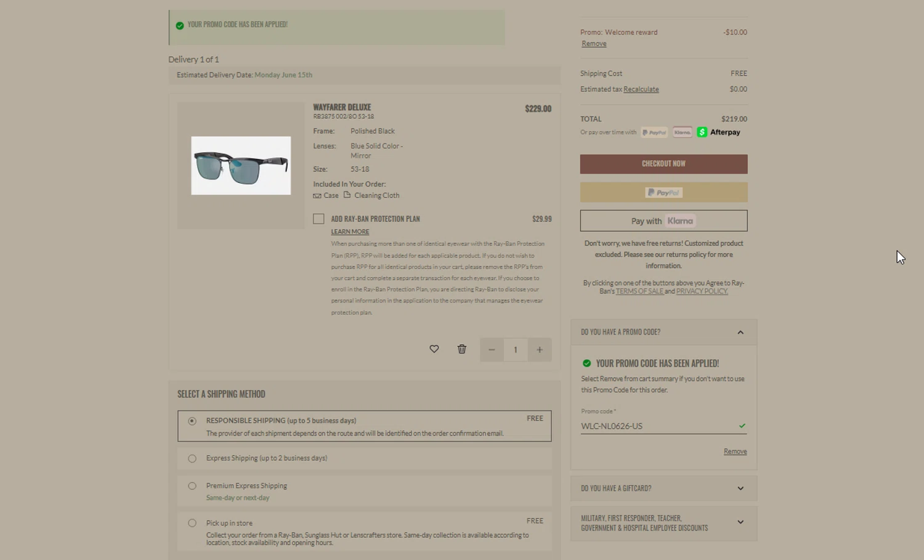Screen dimensions: 924x560
Task: Click the PayPal pay-over-time badge
Action: (x=654, y=132)
